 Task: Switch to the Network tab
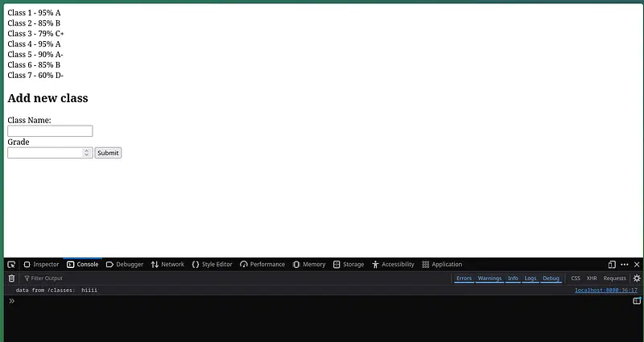pos(167,264)
